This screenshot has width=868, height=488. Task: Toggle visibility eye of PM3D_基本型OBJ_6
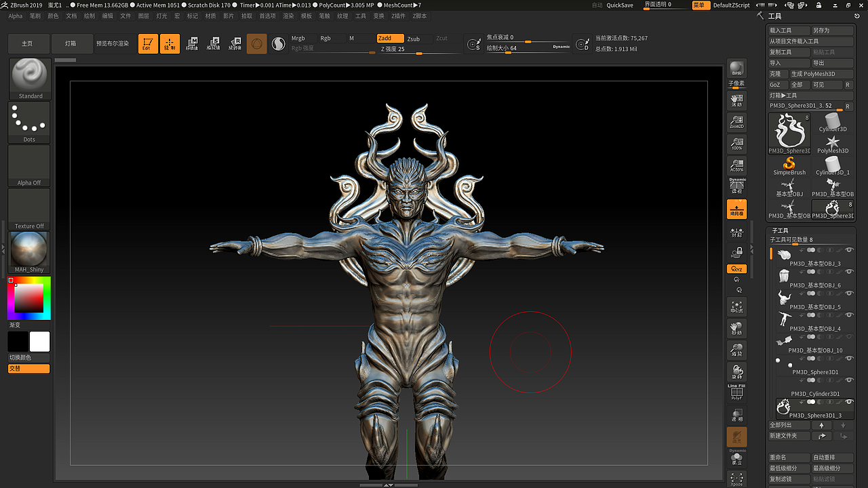849,272
